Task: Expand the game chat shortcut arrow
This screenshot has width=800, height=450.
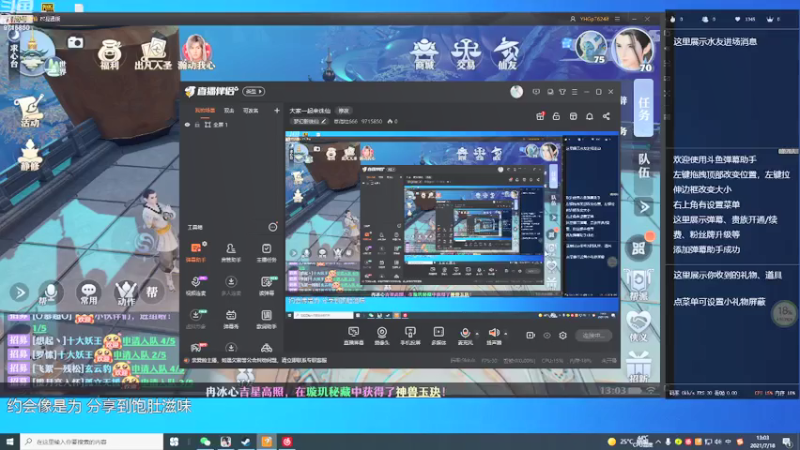Action: point(19,293)
